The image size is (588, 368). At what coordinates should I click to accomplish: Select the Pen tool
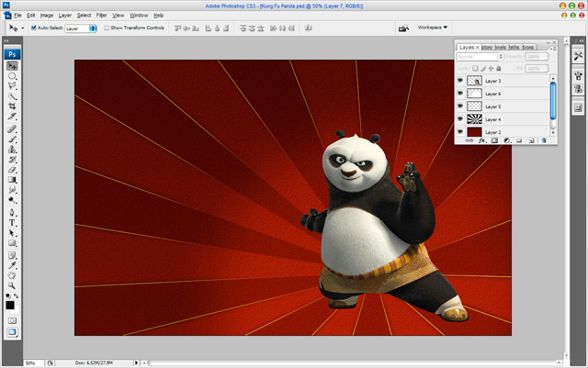tap(12, 213)
